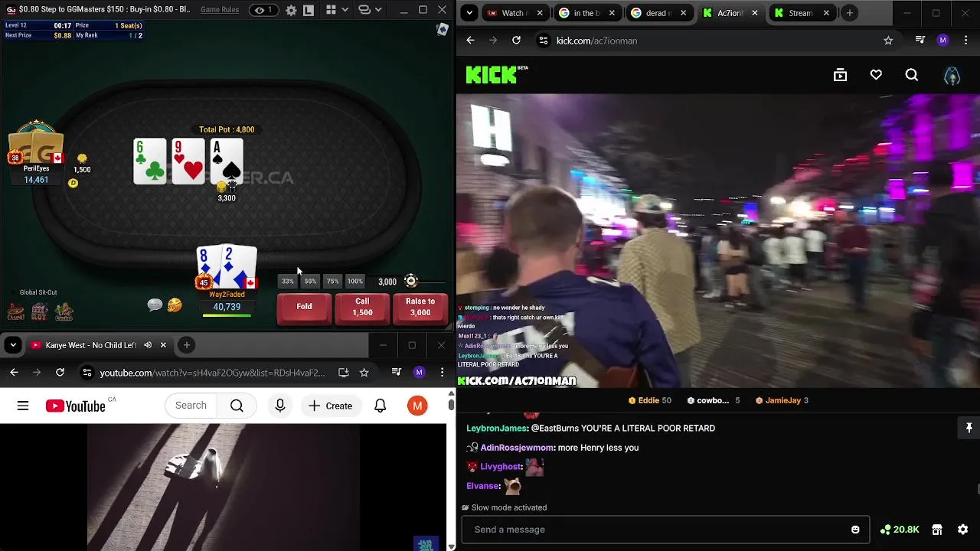980x551 pixels.
Task: Open tab search dropdown in YouTube window
Action: (x=13, y=345)
